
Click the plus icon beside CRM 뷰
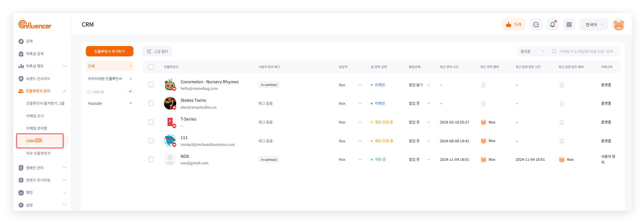pyautogui.click(x=130, y=91)
